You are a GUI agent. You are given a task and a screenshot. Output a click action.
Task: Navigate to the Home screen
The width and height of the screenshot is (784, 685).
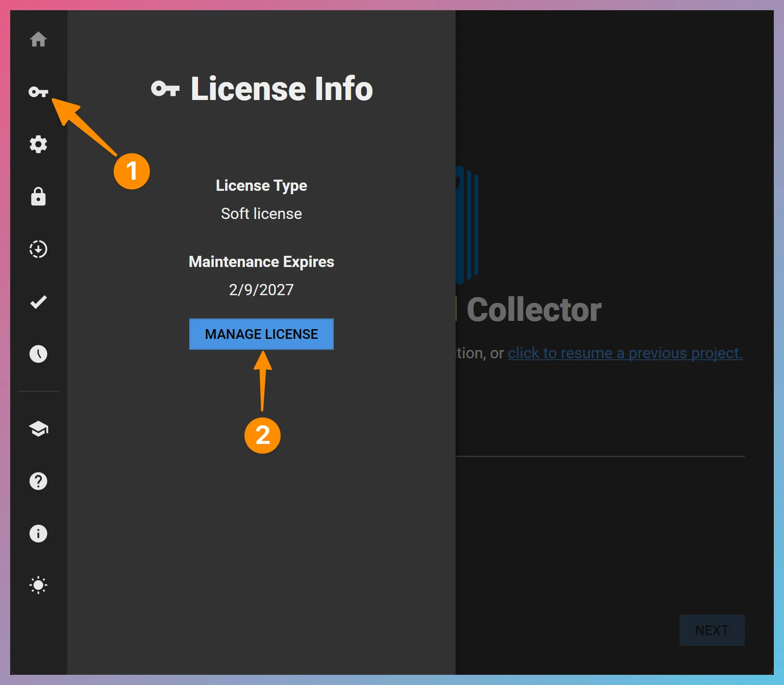click(38, 40)
